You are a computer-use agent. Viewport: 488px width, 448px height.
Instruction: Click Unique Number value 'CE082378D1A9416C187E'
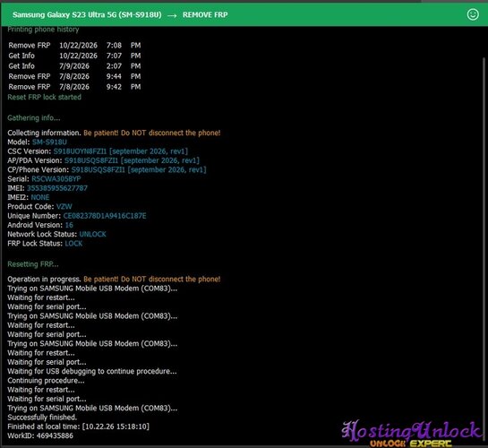coord(105,216)
